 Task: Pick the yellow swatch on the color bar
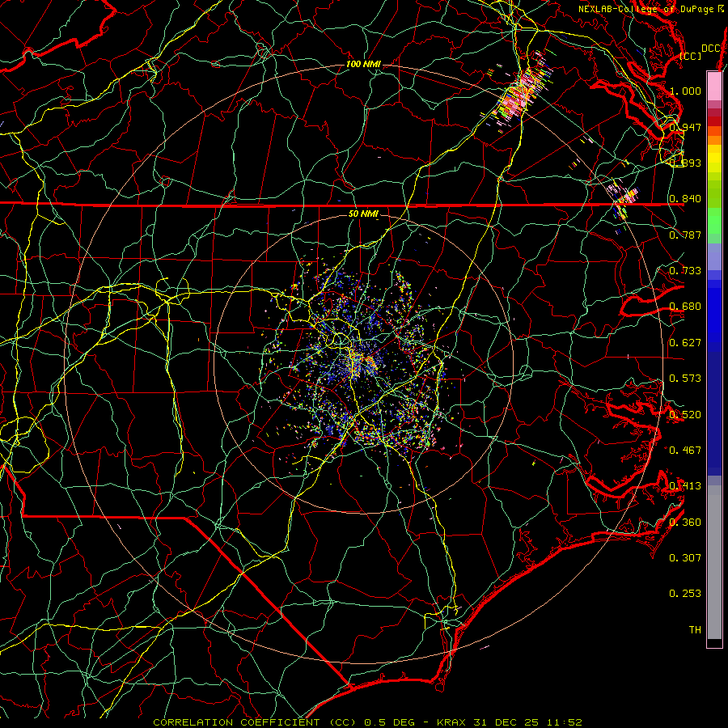(x=714, y=159)
